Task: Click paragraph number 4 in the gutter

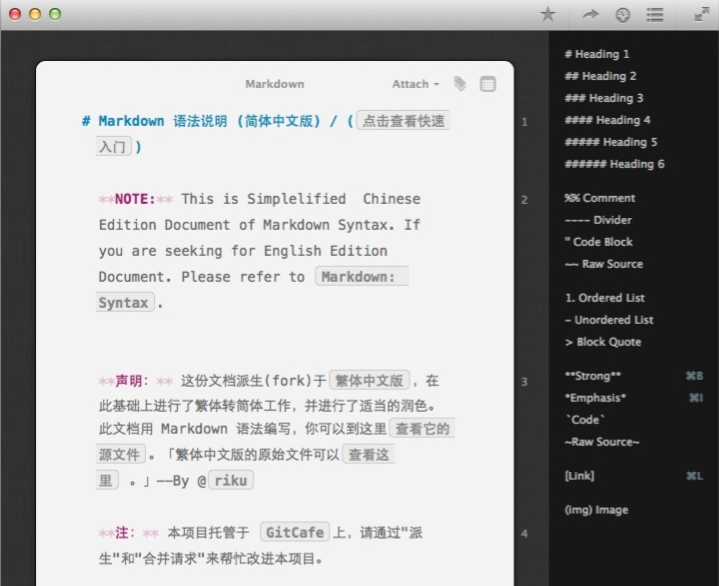Action: [x=525, y=534]
